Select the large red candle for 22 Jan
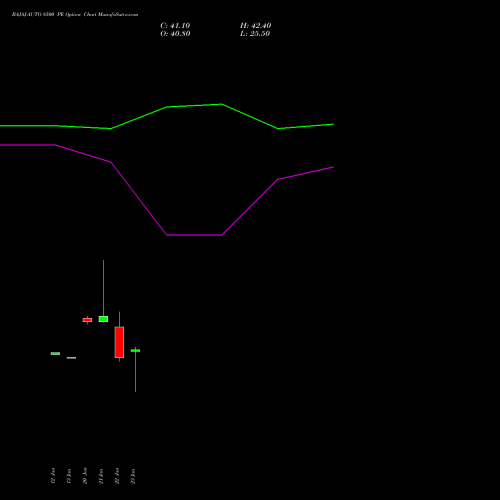Image resolution: width=500 pixels, height=500 pixels. point(119,342)
